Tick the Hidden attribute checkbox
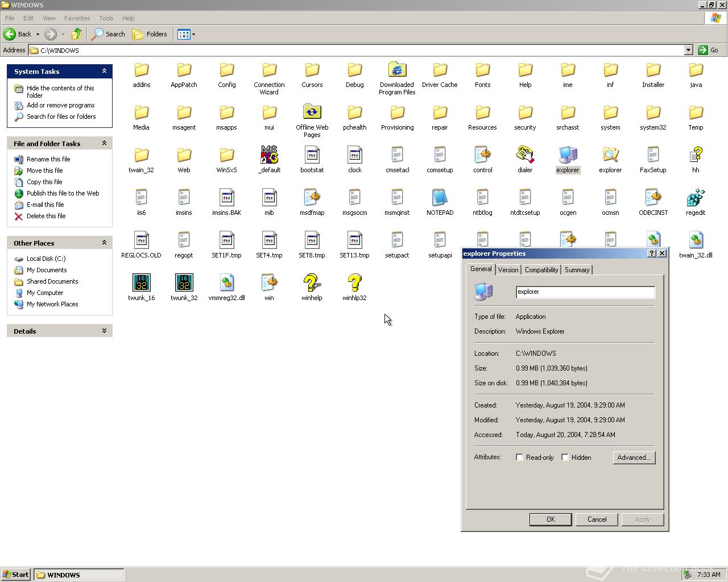Screen dimensions: 728x582 pos(565,457)
